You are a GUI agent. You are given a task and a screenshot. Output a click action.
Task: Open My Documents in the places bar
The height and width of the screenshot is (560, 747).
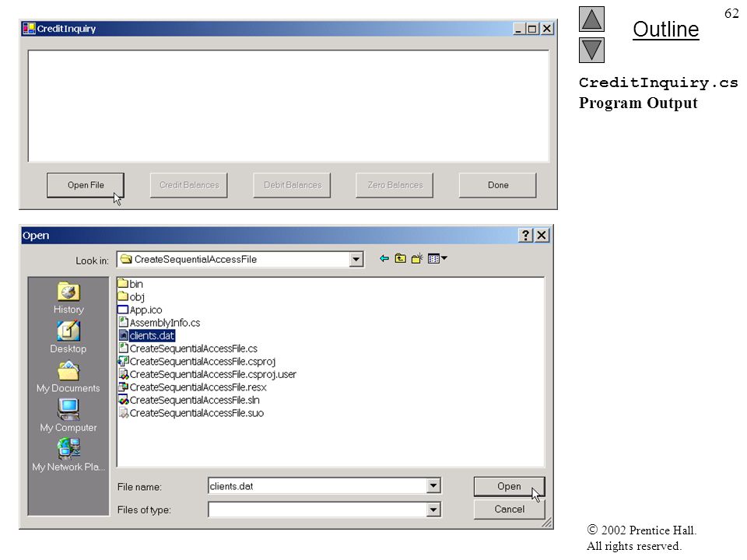coord(68,377)
